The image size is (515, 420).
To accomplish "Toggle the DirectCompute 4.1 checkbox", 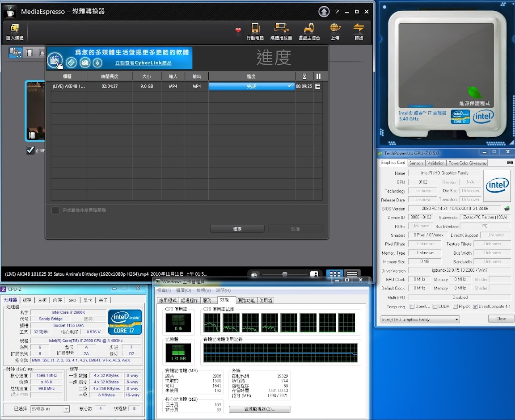I will 475,307.
